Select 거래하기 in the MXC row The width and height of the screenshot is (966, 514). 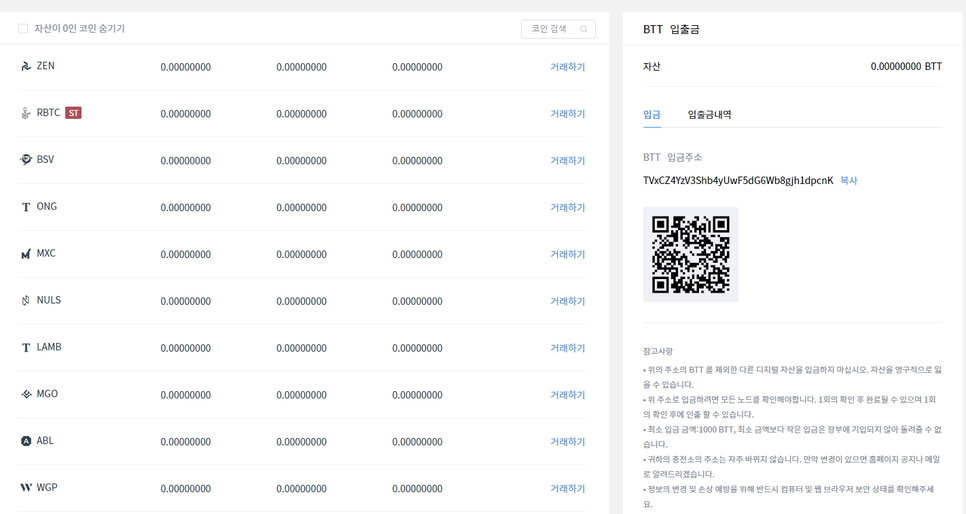pos(567,254)
